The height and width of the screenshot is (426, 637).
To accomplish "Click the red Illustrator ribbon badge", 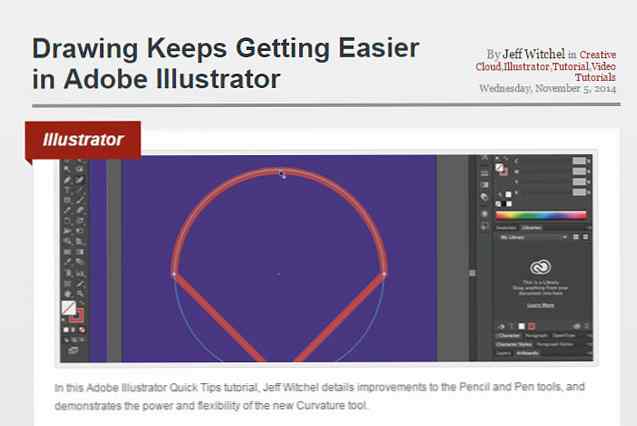I will pyautogui.click(x=83, y=140).
